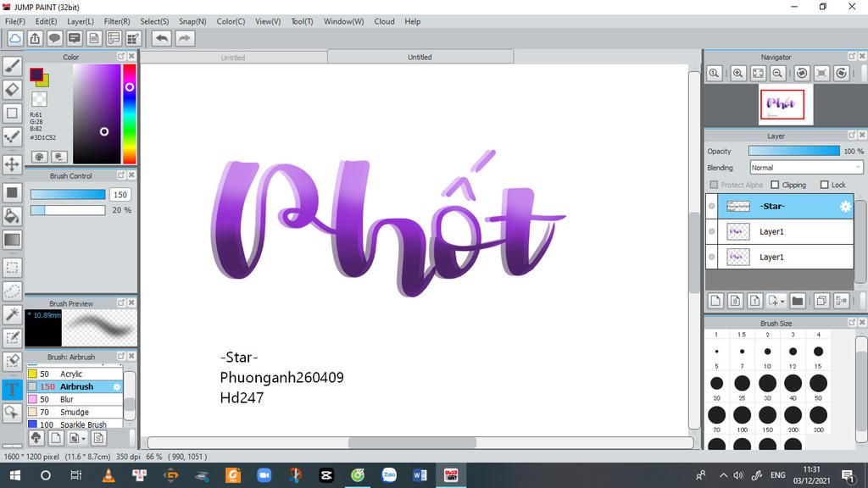Click the Undo arrow button
This screenshot has width=868, height=488.
162,38
